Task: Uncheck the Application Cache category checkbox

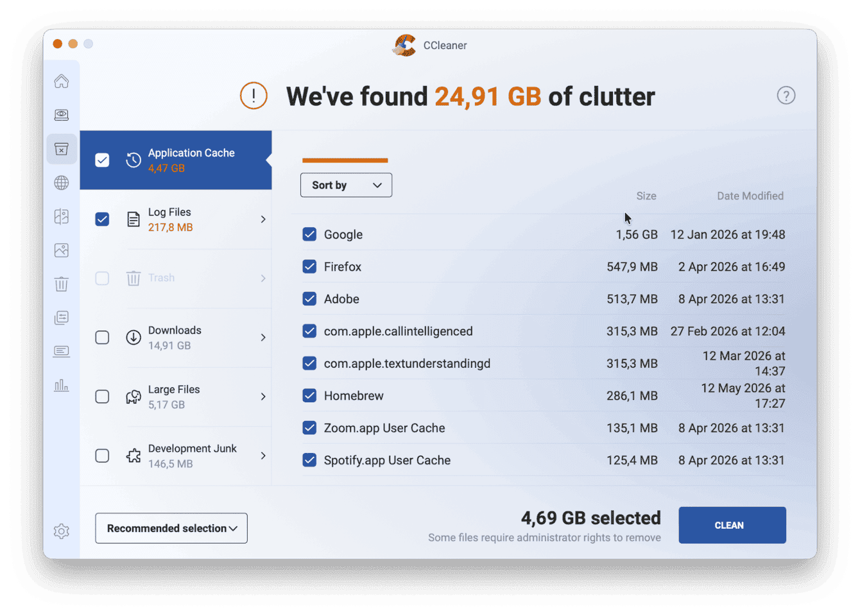Action: coord(102,160)
